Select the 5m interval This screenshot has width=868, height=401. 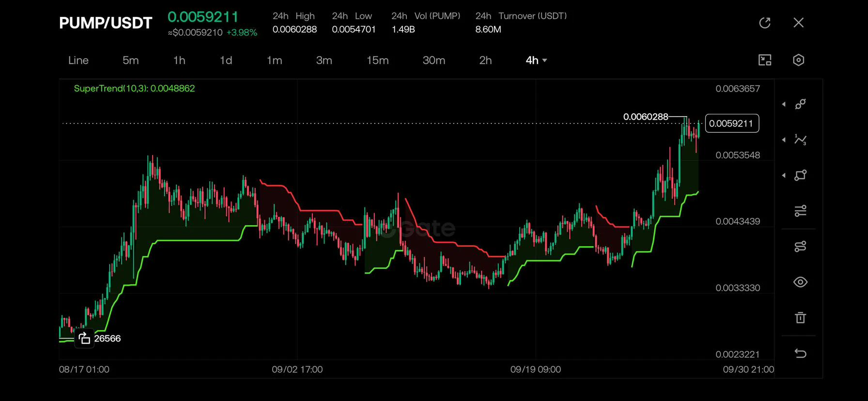pos(131,60)
